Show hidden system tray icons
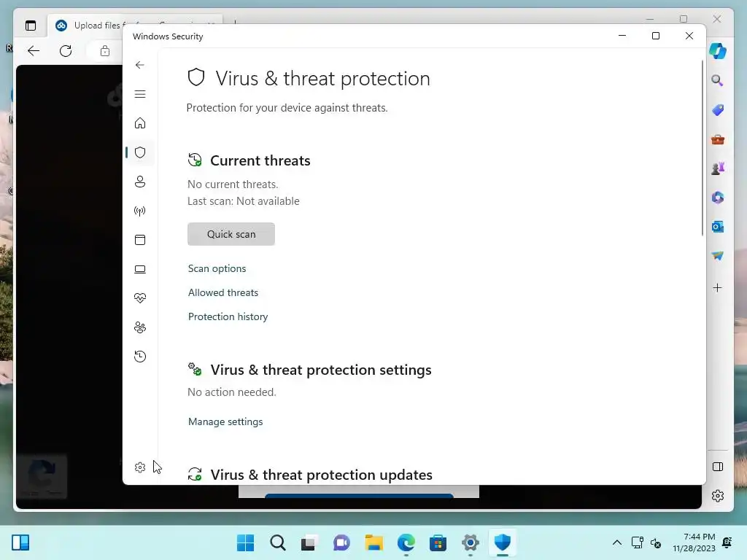Viewport: 747px width, 560px height. click(617, 542)
